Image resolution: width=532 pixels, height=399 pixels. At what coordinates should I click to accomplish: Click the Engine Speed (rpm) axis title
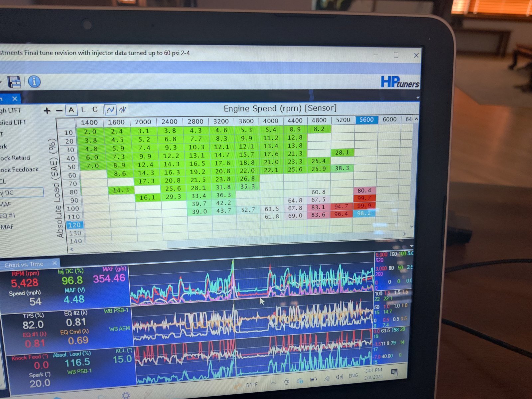tap(280, 108)
